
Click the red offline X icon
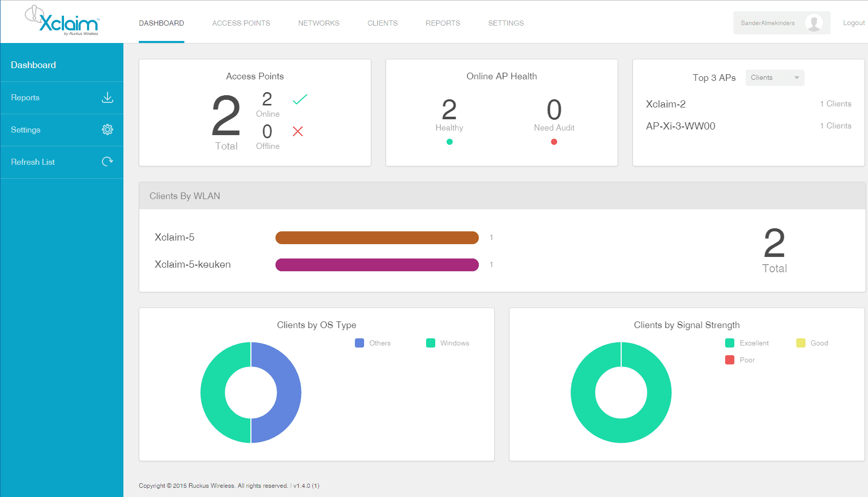pos(298,132)
